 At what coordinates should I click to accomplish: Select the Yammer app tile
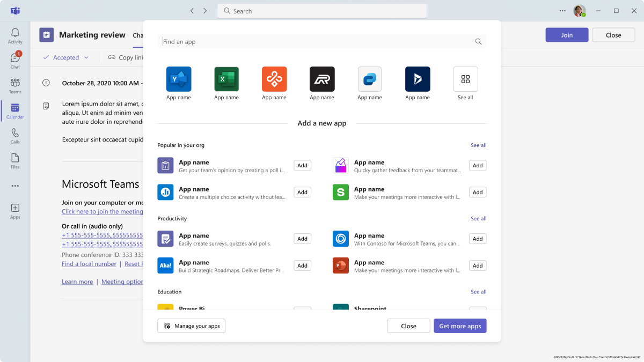click(179, 79)
